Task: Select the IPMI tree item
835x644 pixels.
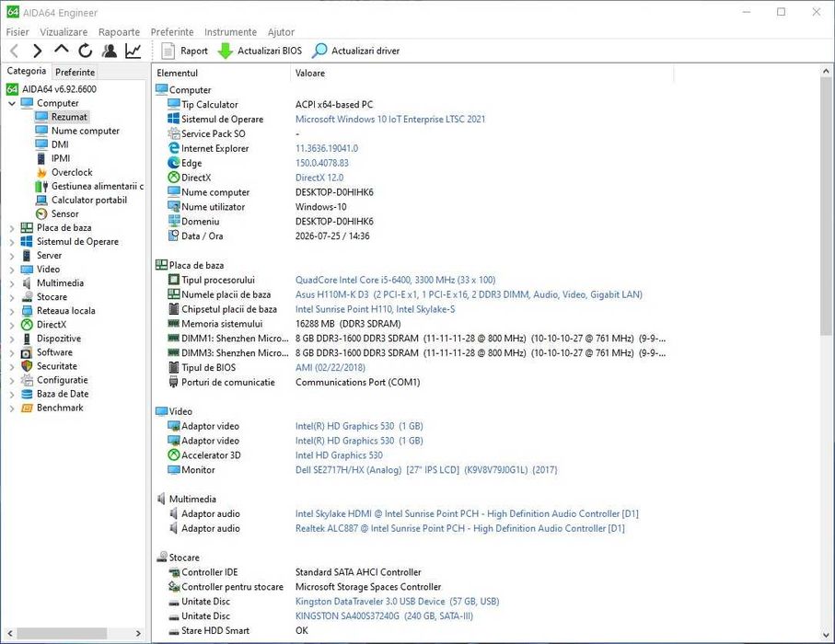Action: 60,158
